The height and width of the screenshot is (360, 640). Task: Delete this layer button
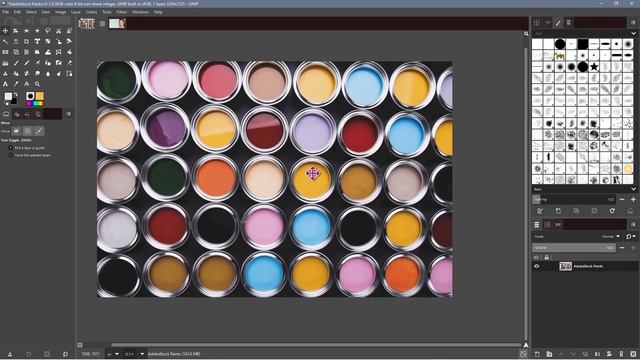(x=633, y=354)
